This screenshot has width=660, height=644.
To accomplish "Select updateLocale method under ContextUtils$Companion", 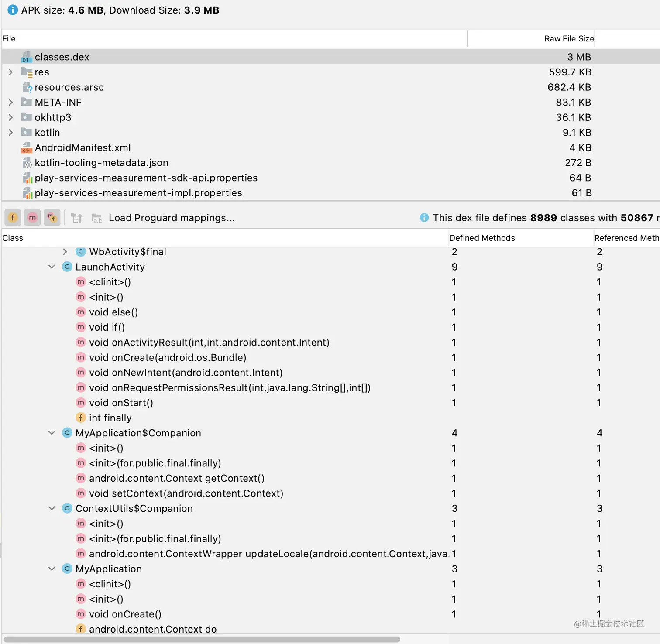I will coord(330,554).
